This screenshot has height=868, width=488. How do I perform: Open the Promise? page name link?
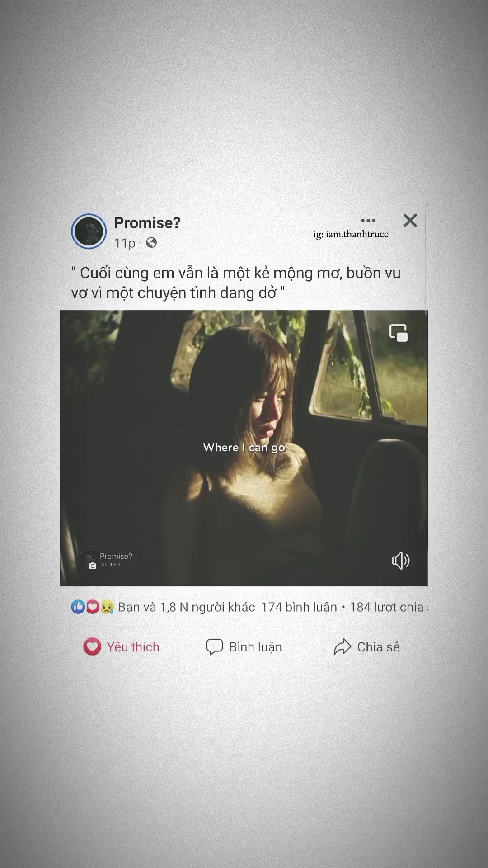[x=147, y=222]
